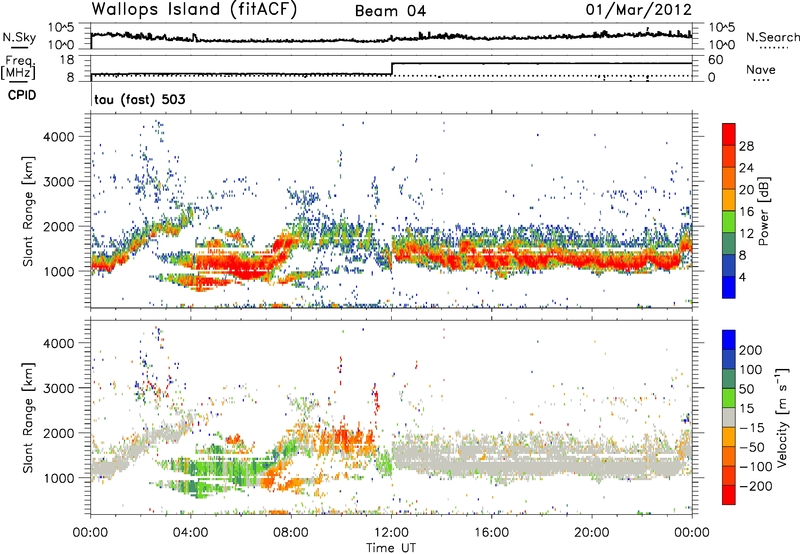Image resolution: width=800 pixels, height=554 pixels.
Task: Click the velocity color bar value '-200'
Action: pos(755,486)
